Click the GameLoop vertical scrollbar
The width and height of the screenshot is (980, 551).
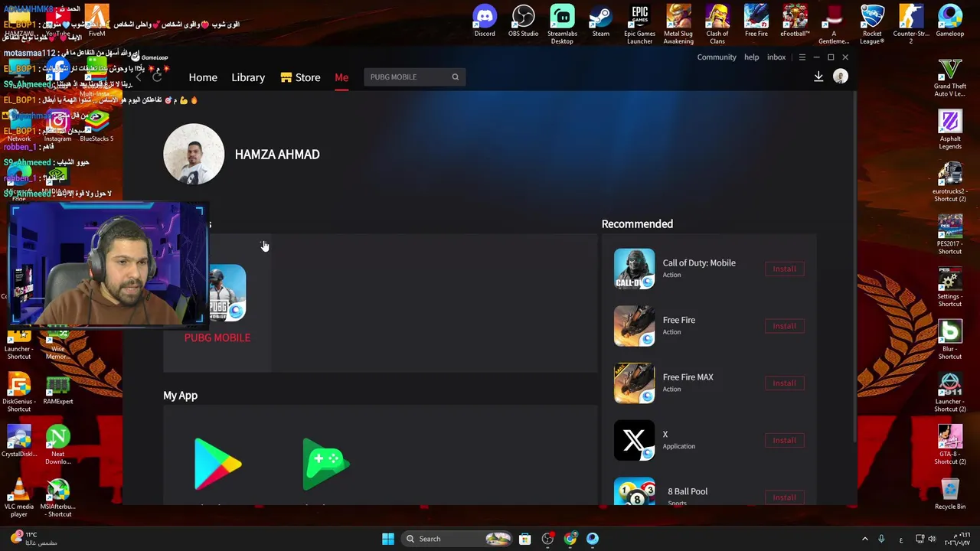click(x=854, y=268)
